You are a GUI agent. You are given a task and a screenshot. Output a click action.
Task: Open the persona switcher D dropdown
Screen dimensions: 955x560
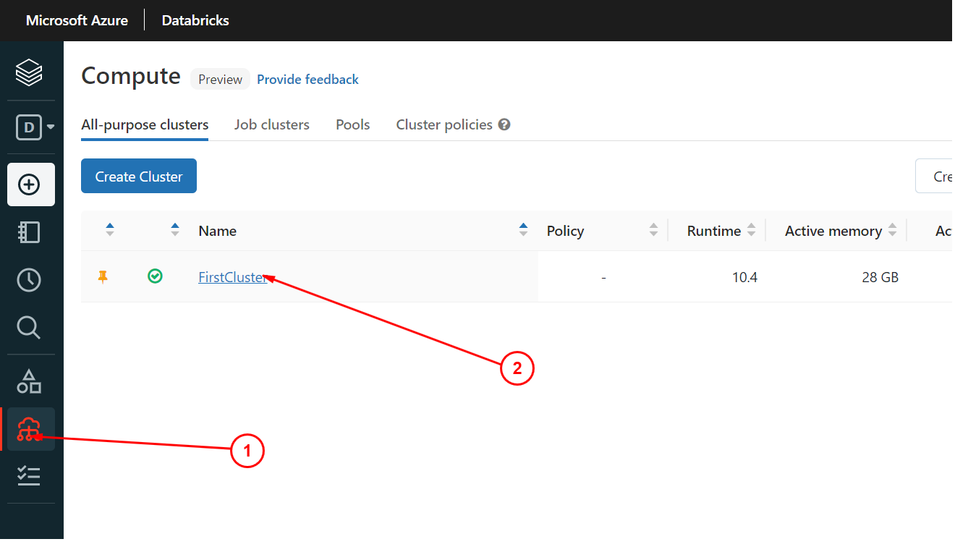[x=35, y=127]
